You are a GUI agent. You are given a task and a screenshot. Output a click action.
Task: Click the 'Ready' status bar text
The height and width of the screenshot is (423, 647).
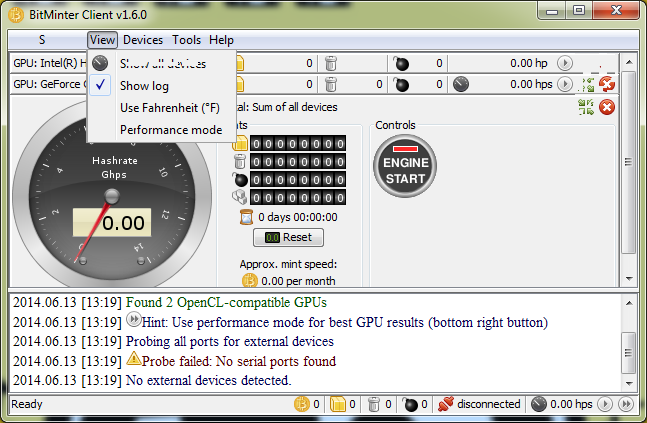(27, 404)
